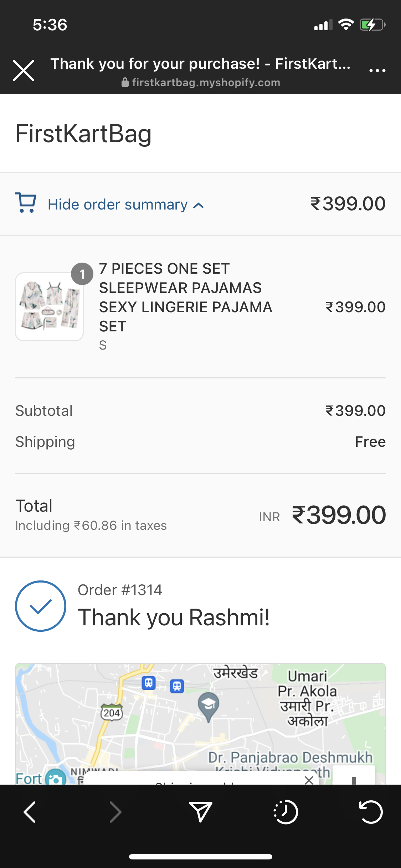Collapse the Hide order summary section
Image resolution: width=401 pixels, height=868 pixels.
coord(118,205)
